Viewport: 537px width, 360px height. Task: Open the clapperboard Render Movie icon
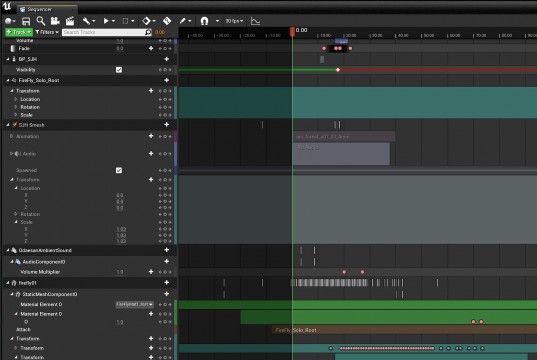coord(70,21)
